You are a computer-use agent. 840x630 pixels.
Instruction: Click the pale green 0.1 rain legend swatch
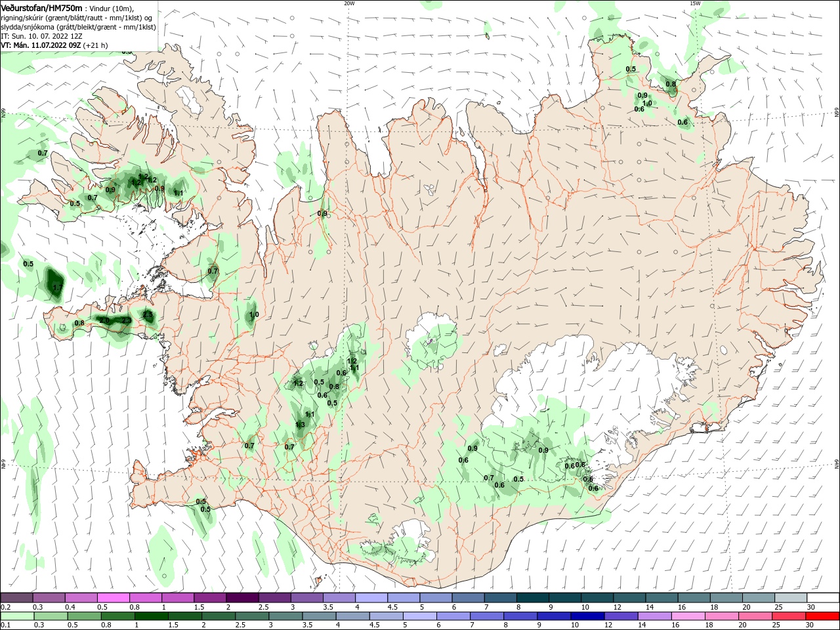pos(18,616)
